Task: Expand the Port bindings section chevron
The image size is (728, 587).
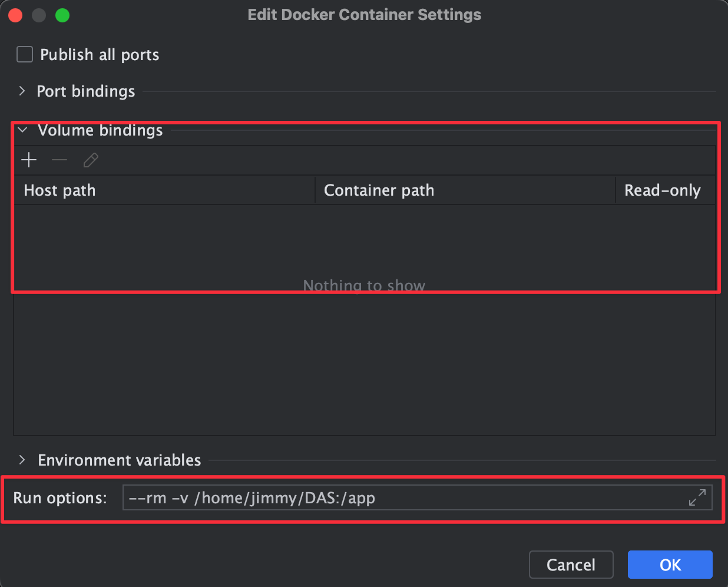Action: 22,91
